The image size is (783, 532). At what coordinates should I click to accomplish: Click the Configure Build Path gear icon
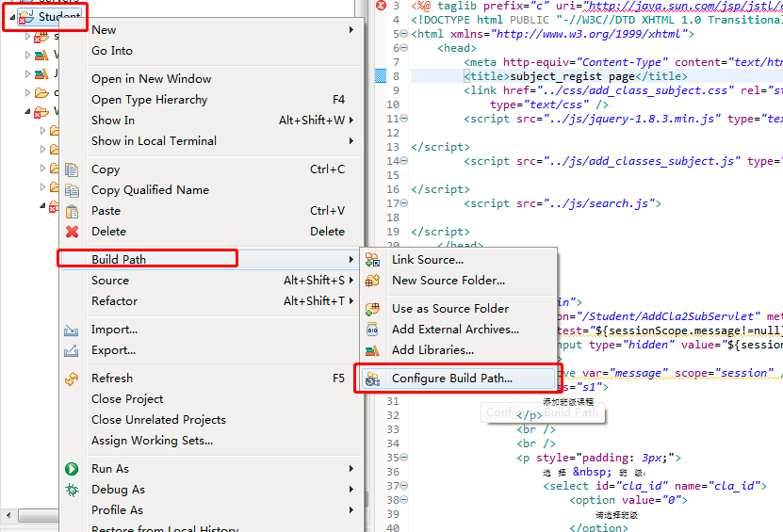(372, 379)
